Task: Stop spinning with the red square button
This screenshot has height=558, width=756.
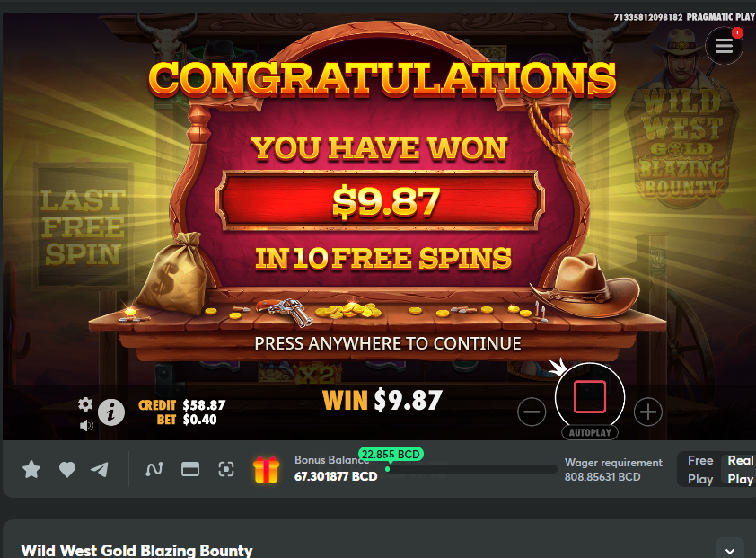Action: (x=590, y=397)
